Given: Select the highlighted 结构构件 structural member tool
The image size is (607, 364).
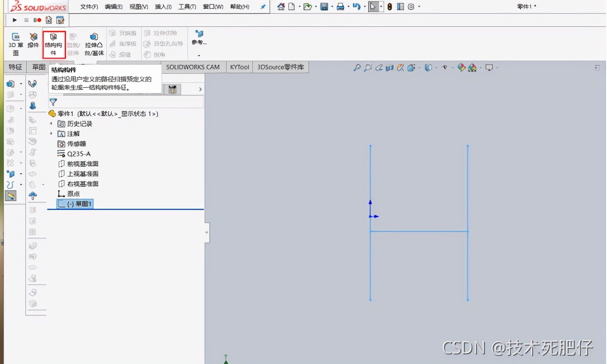Looking at the screenshot, I should point(54,44).
